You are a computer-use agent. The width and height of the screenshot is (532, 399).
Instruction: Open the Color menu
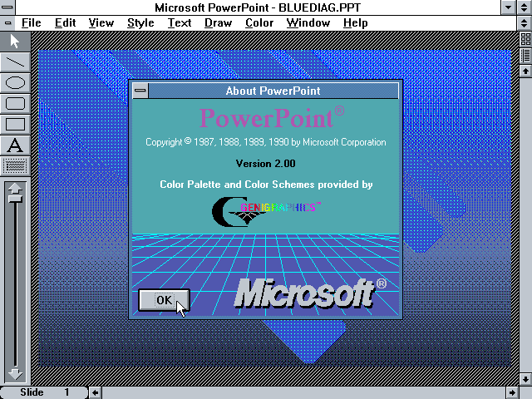(259, 23)
